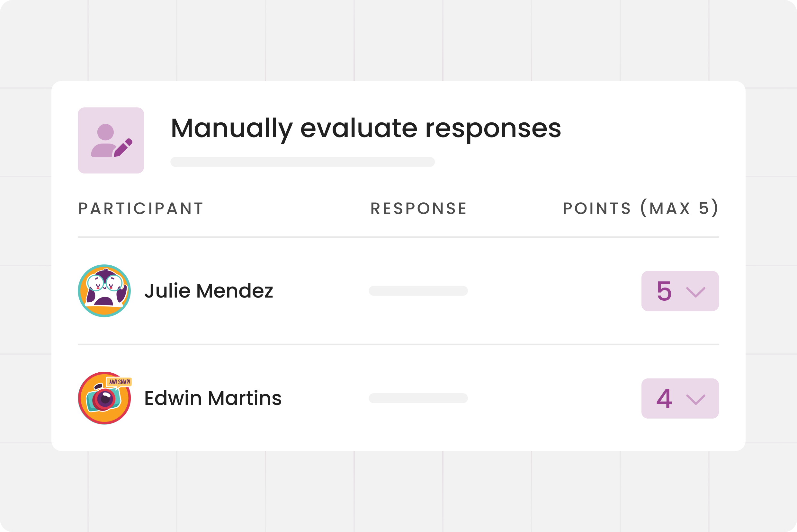Click the chevron next to score 5

point(695,292)
